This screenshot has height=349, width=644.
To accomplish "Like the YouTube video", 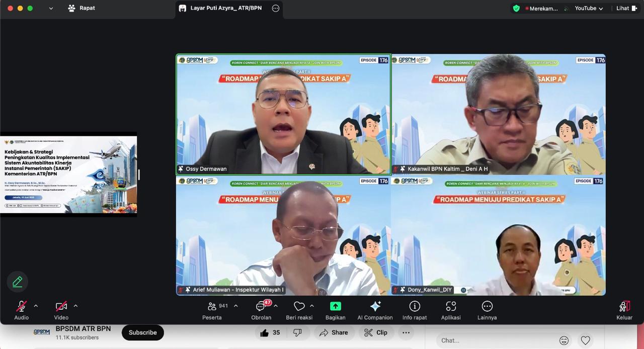I will (270, 332).
